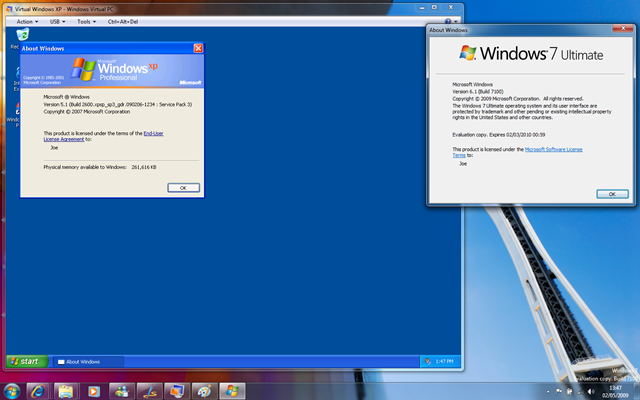Click the XP Start button
640x400 pixels.
27,361
